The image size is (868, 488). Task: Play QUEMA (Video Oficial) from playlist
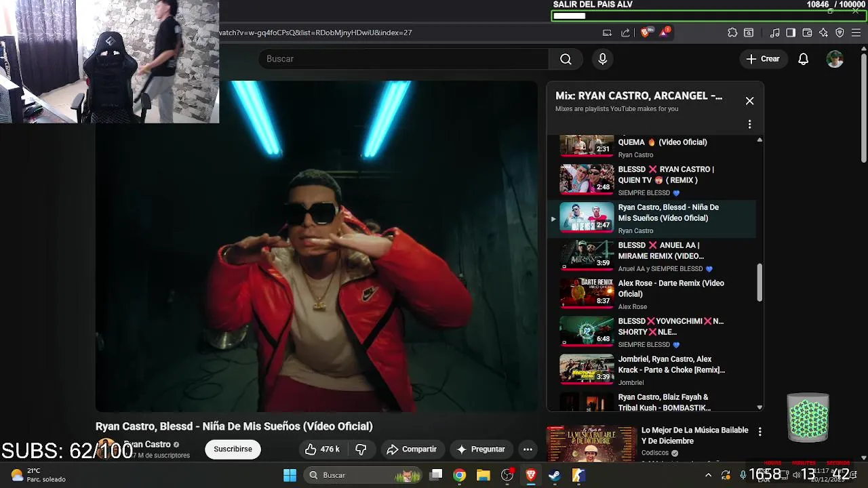click(x=651, y=146)
